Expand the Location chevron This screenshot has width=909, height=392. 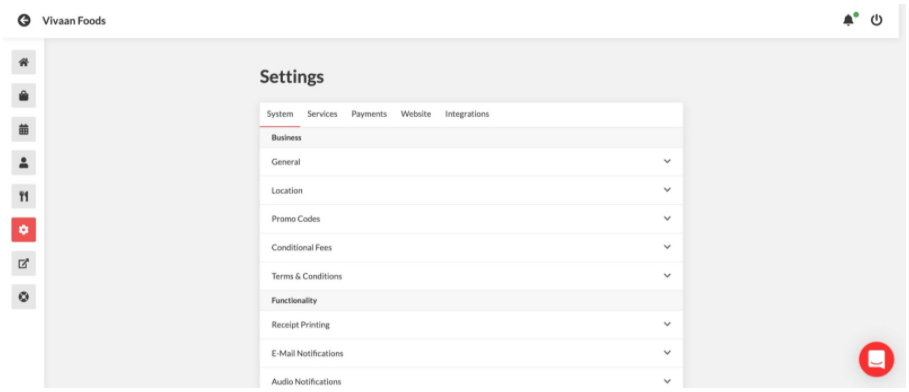pos(667,190)
